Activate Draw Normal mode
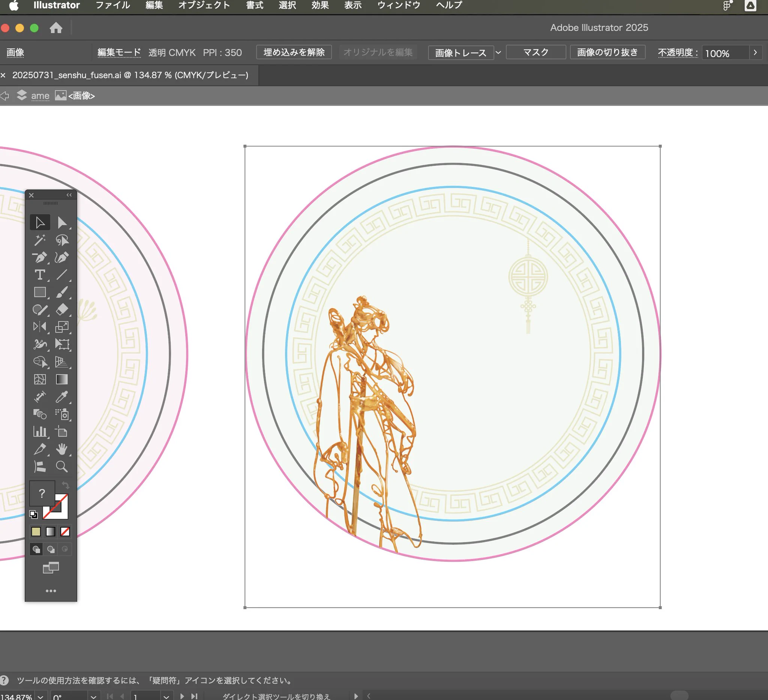768x700 pixels. coord(36,549)
